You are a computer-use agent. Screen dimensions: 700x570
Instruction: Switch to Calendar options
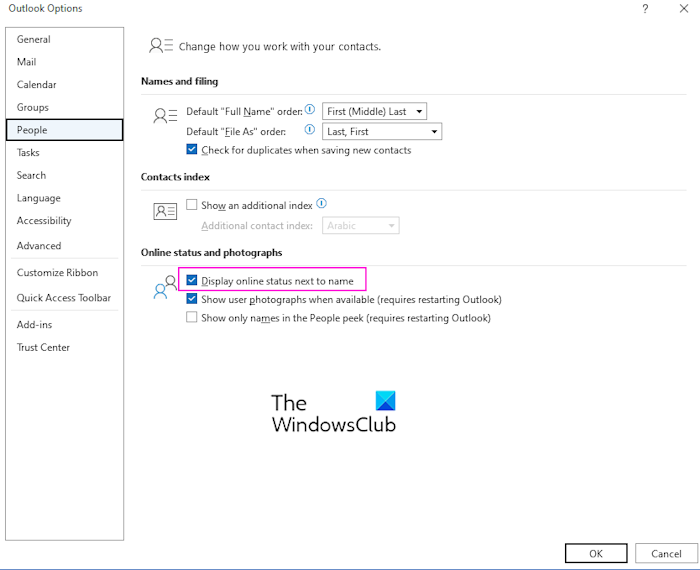(x=64, y=85)
